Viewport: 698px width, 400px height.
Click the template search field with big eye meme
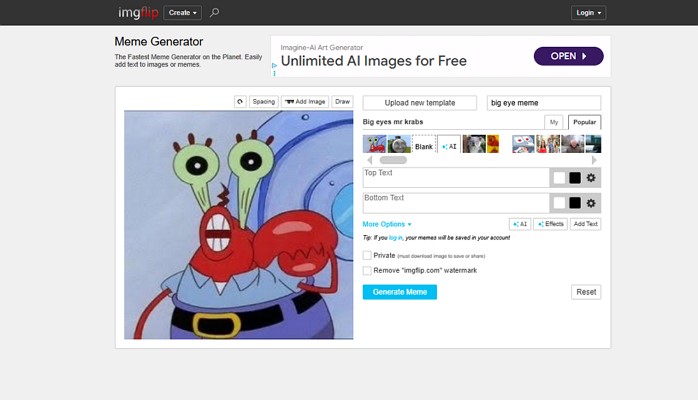[544, 103]
